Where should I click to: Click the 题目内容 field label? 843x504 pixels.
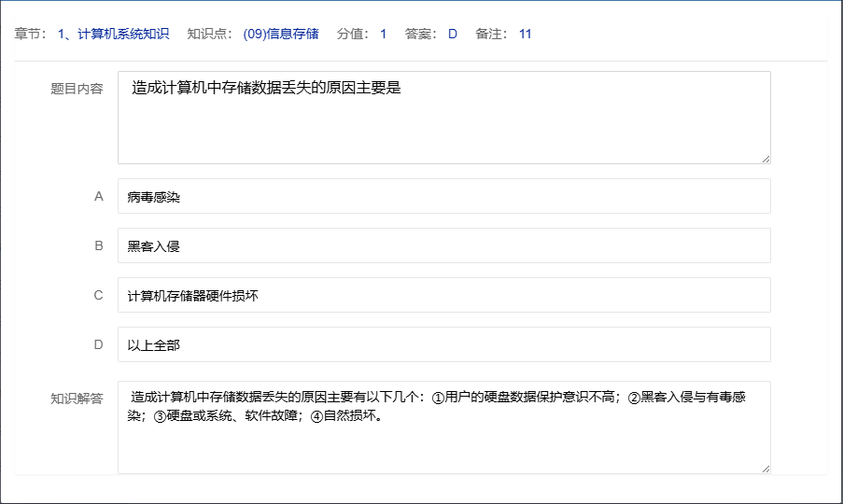pyautogui.click(x=77, y=89)
